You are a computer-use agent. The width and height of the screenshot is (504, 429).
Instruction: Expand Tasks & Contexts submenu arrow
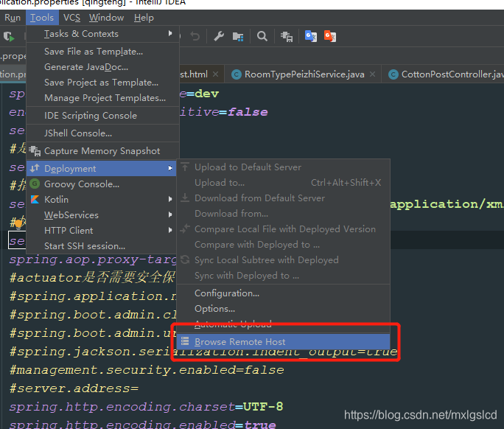[x=170, y=33]
